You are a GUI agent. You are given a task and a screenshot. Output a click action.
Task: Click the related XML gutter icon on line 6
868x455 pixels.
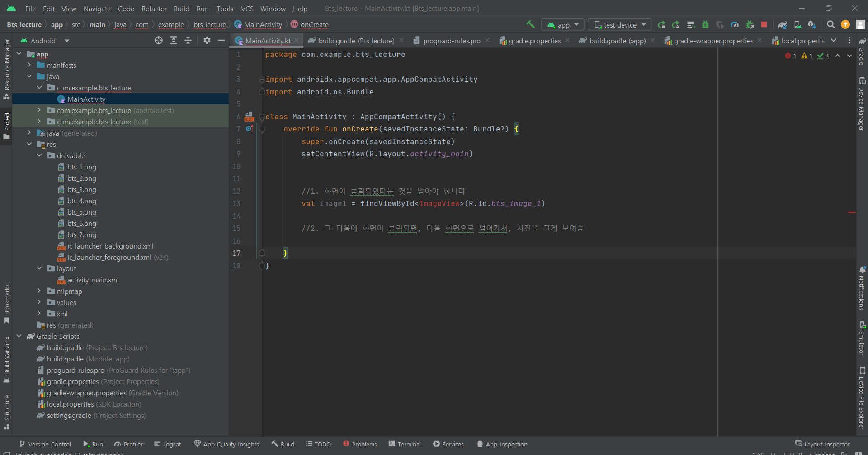(x=249, y=117)
